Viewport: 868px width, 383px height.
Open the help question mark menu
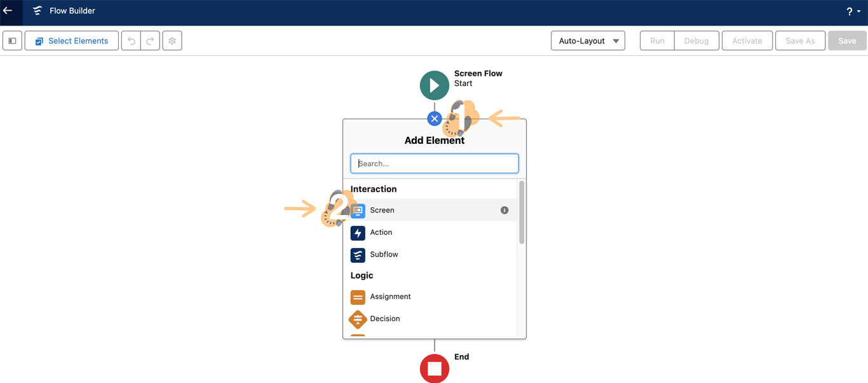click(853, 11)
